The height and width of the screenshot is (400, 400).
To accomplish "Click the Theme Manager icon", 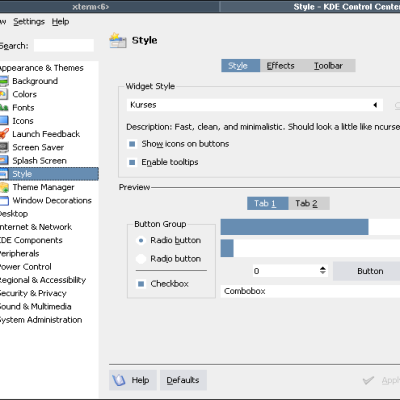I will (4, 187).
